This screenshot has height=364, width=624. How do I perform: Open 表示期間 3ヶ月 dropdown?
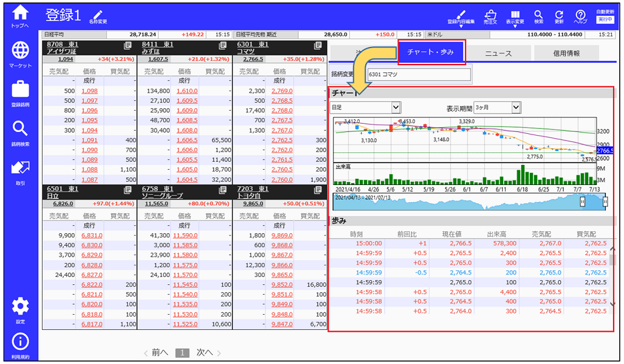497,107
